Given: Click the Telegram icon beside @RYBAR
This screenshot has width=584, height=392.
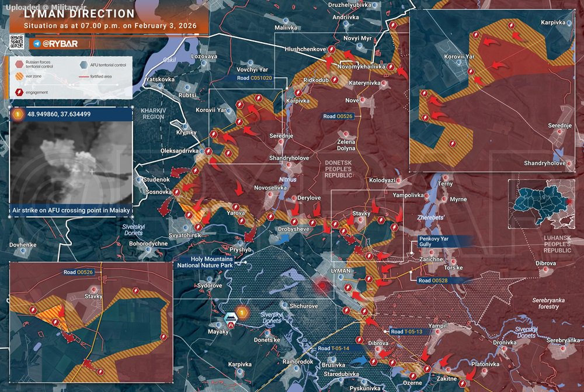Looking at the screenshot, I should click(x=37, y=44).
